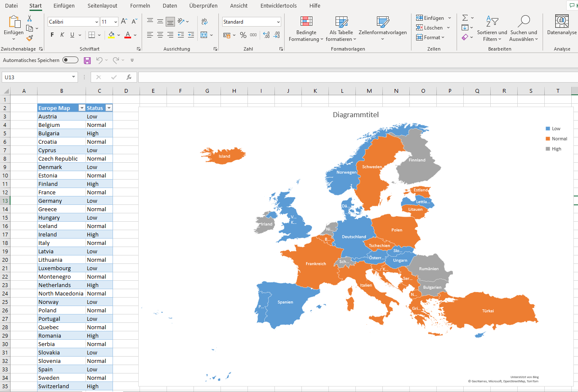The image size is (578, 392).
Task: Click the Unterstützt von Bing link
Action: pyautogui.click(x=524, y=377)
